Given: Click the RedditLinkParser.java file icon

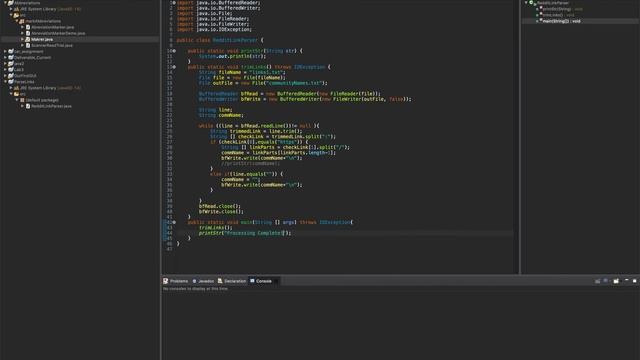Looking at the screenshot, I should point(28,106).
